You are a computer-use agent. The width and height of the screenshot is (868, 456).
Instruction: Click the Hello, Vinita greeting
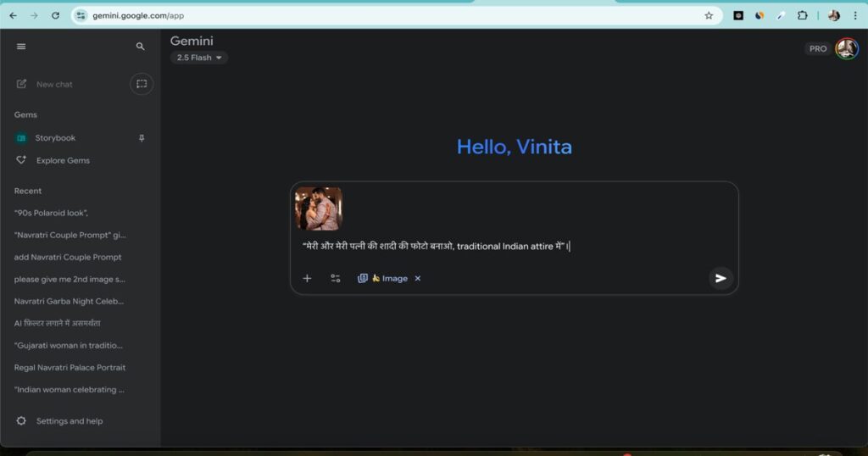click(515, 147)
